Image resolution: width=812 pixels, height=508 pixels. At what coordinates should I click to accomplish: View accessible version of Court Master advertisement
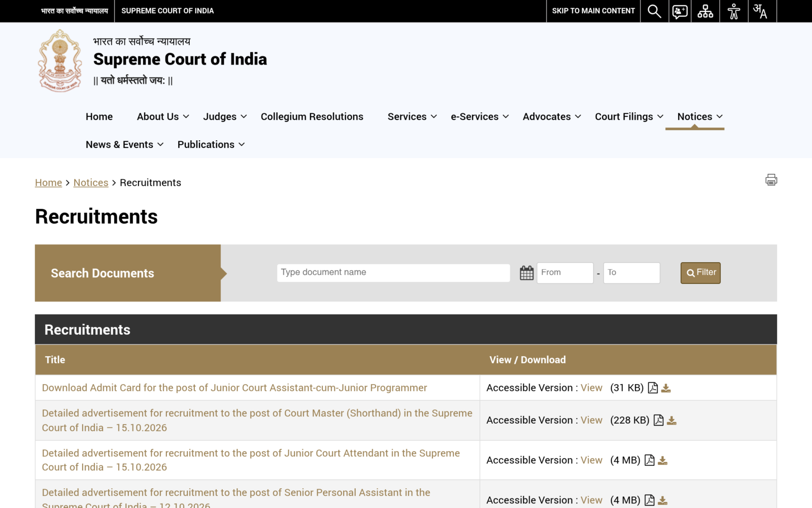click(x=591, y=420)
